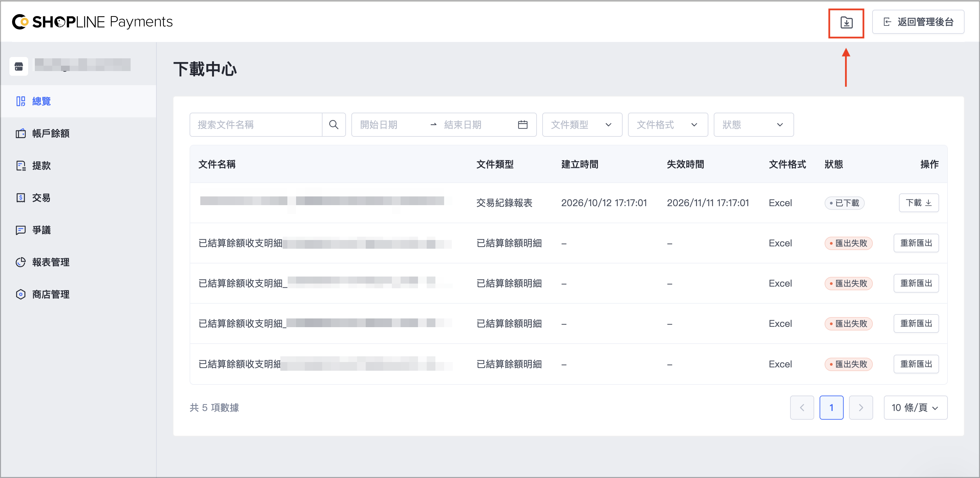This screenshot has height=478, width=980.
Task: Click the 文件格式 column header
Action: [787, 164]
